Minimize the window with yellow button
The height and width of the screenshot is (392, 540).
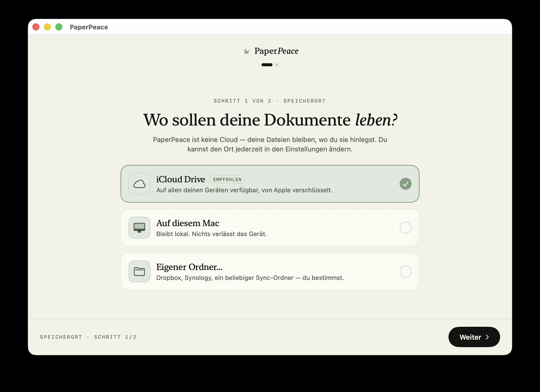coord(47,27)
